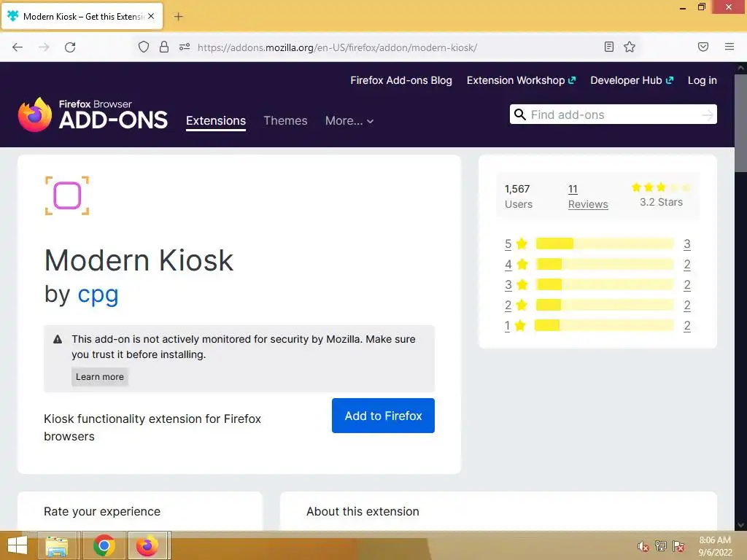The height and width of the screenshot is (560, 747).
Task: Click Add to Firefox button
Action: coord(383,416)
